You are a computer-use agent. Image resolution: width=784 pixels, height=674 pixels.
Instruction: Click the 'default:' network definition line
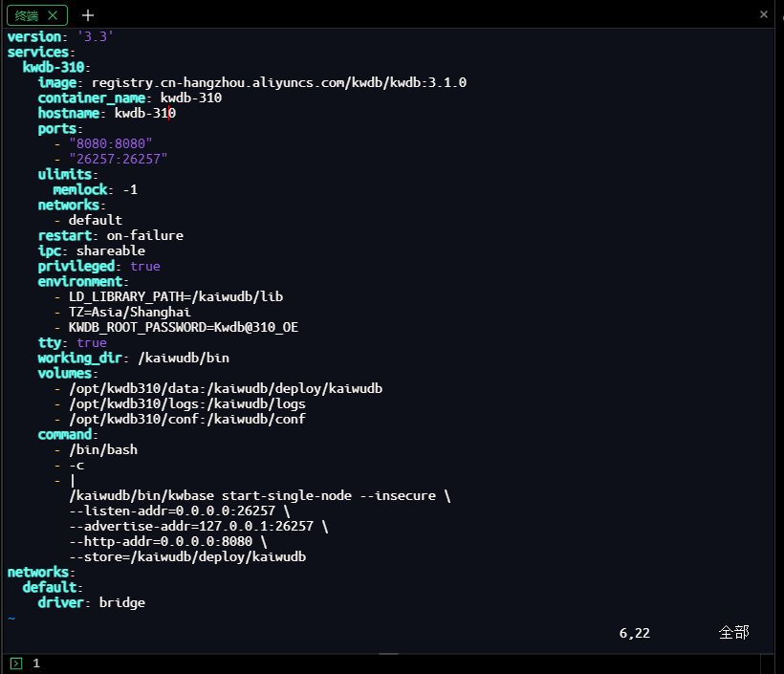[53, 588]
